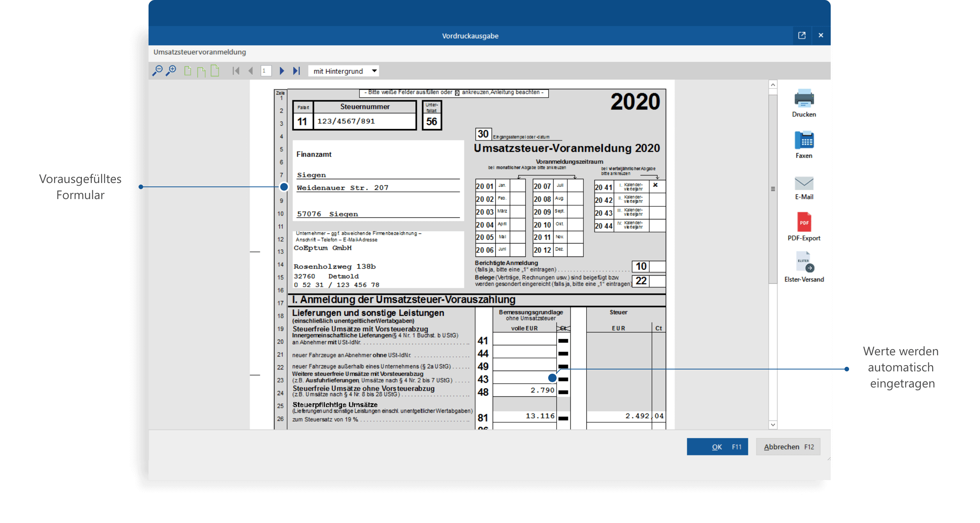Click the zoom in magnifier icon
This screenshot has width=980, height=523.
tap(171, 71)
